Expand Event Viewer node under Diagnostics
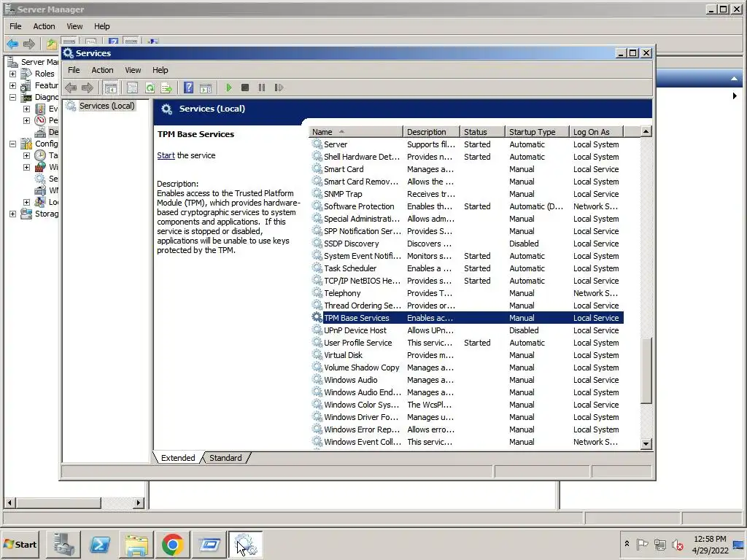The image size is (747, 560). pyautogui.click(x=27, y=109)
